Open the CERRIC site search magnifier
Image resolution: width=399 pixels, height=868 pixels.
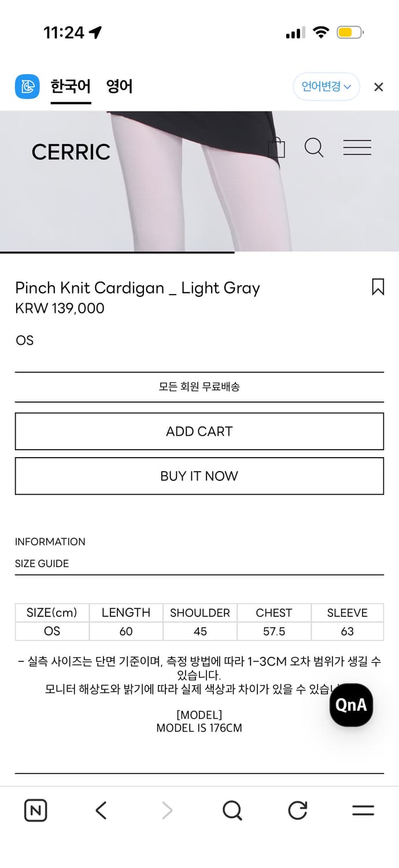(314, 148)
